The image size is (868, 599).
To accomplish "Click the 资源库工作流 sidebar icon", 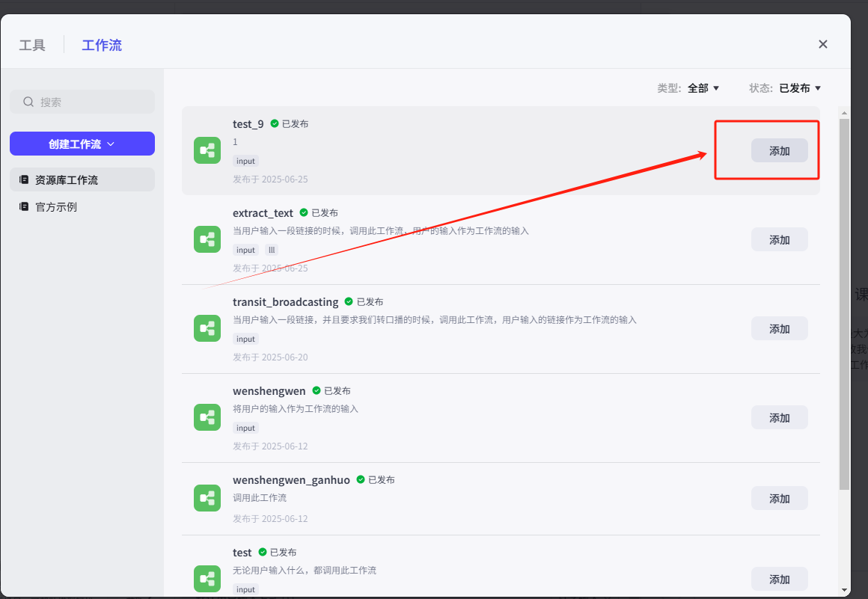I will (x=25, y=179).
